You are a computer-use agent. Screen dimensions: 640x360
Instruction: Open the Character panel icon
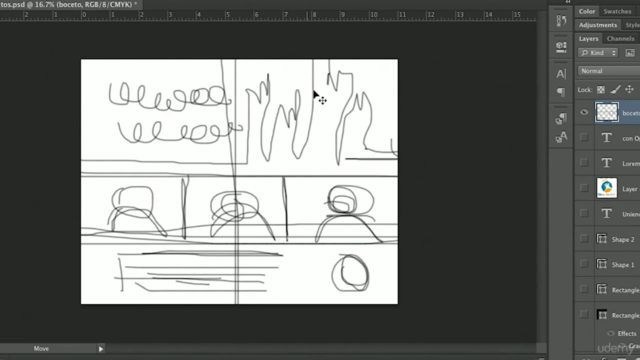tap(561, 74)
